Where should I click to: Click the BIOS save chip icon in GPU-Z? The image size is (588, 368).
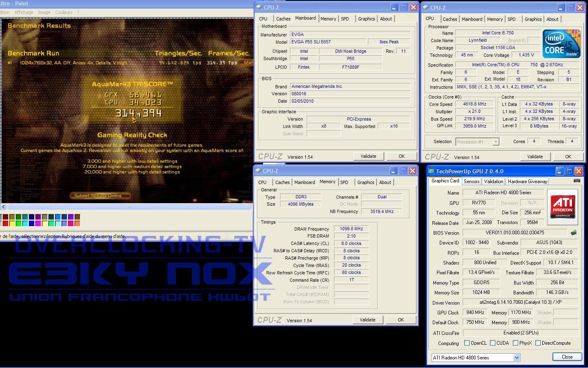pos(574,233)
